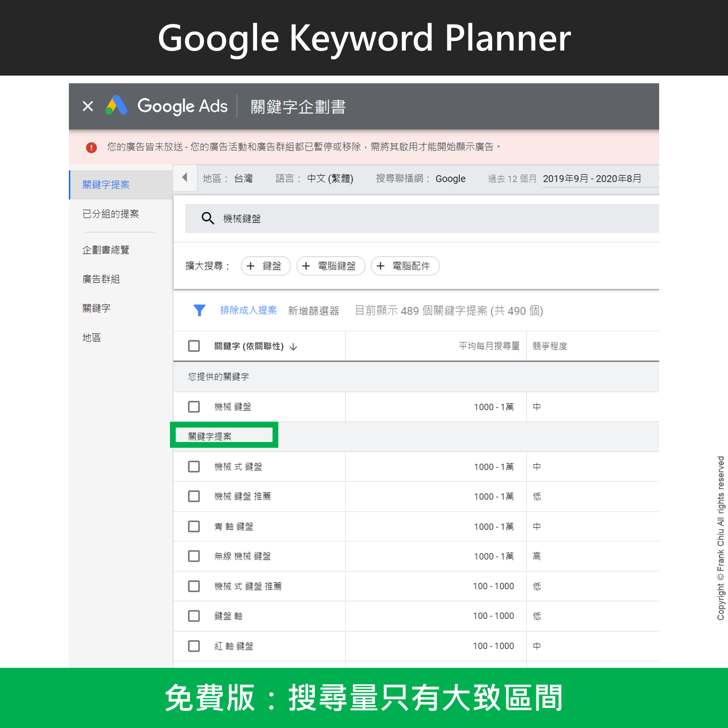This screenshot has height=728, width=728.
Task: Click the red warning alert icon
Action: tap(91, 147)
